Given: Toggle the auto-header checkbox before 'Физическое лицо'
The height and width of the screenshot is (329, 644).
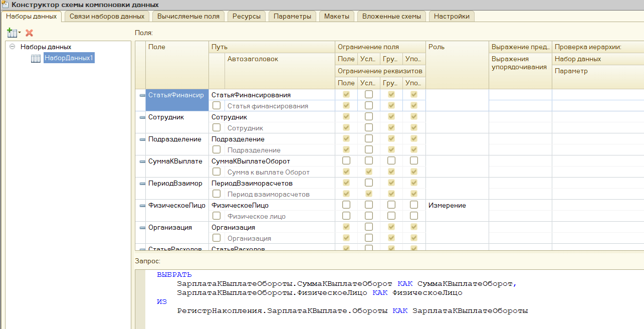Looking at the screenshot, I should (217, 216).
